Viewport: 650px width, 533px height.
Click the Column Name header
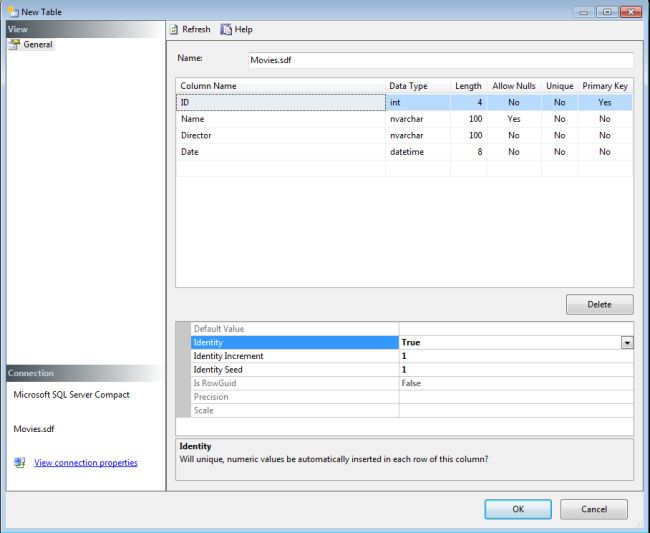tap(281, 86)
